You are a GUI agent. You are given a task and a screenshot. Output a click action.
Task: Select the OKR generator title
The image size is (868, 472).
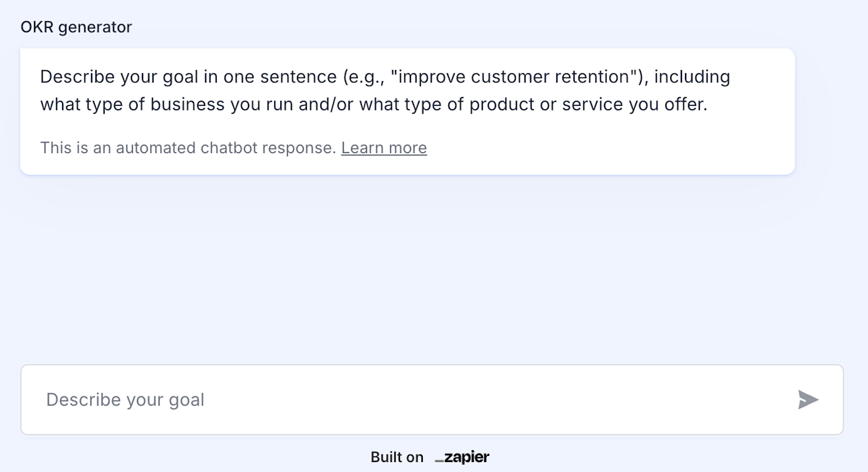click(76, 27)
